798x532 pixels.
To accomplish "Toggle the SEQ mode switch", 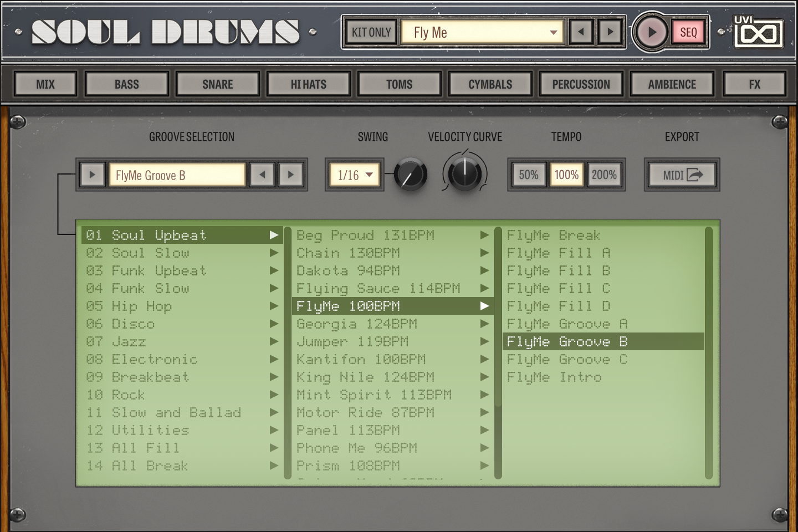I will pos(688,33).
